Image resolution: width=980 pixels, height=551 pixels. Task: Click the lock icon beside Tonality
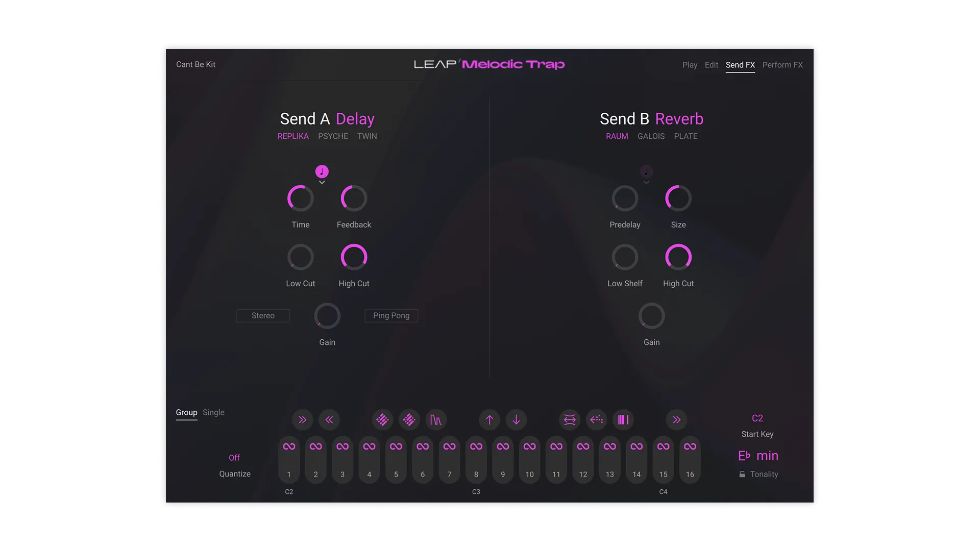tap(742, 474)
